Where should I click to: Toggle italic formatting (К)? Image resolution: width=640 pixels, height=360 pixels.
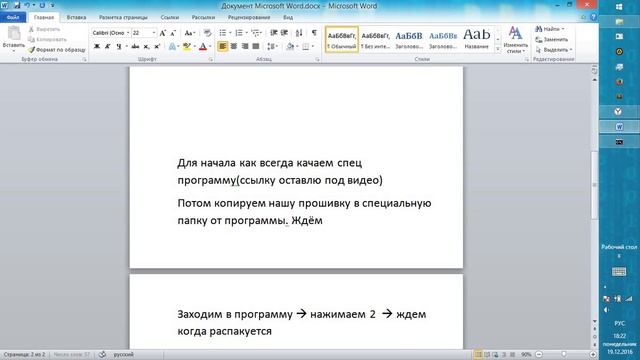(x=107, y=47)
